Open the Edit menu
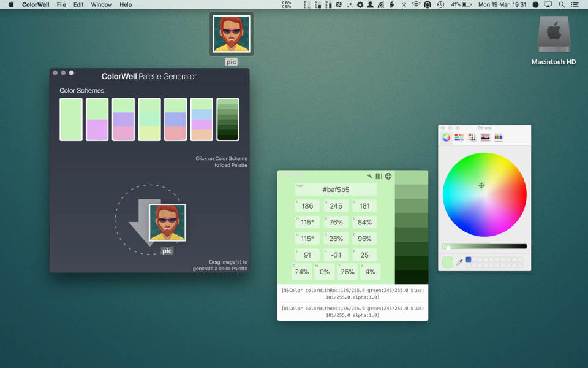The width and height of the screenshot is (588, 368). (78, 4)
